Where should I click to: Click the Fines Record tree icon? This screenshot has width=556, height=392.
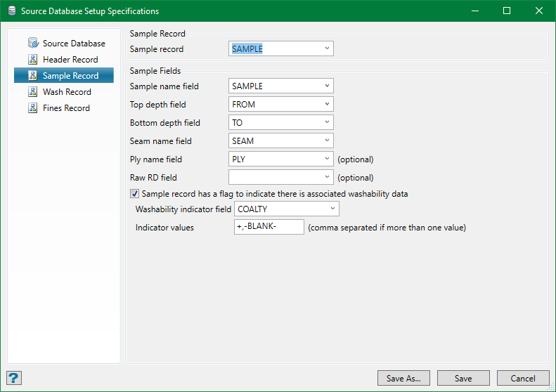click(33, 108)
